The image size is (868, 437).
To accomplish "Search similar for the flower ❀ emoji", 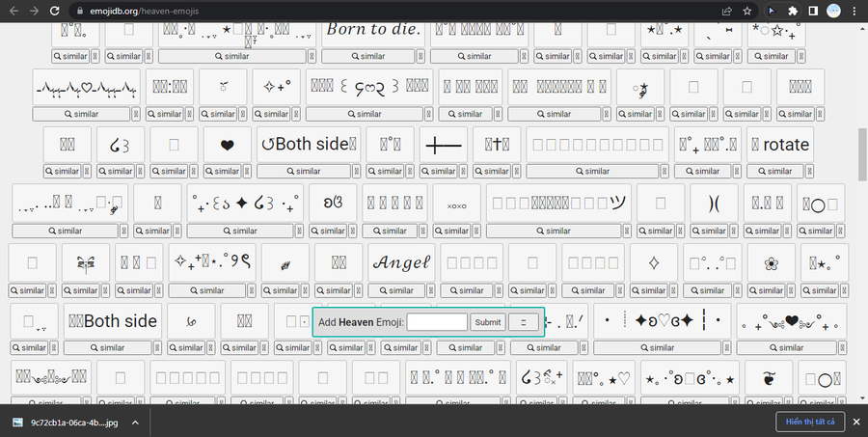I will pos(766,290).
